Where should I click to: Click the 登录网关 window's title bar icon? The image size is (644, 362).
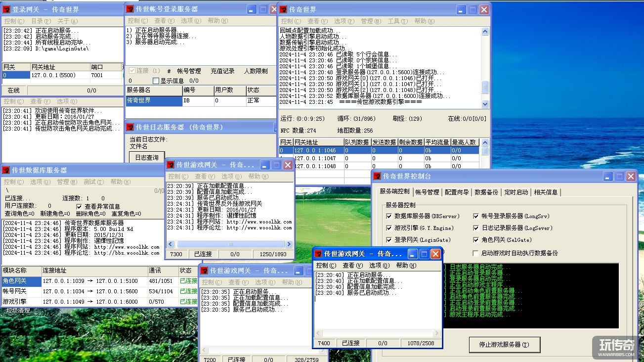(6, 9)
